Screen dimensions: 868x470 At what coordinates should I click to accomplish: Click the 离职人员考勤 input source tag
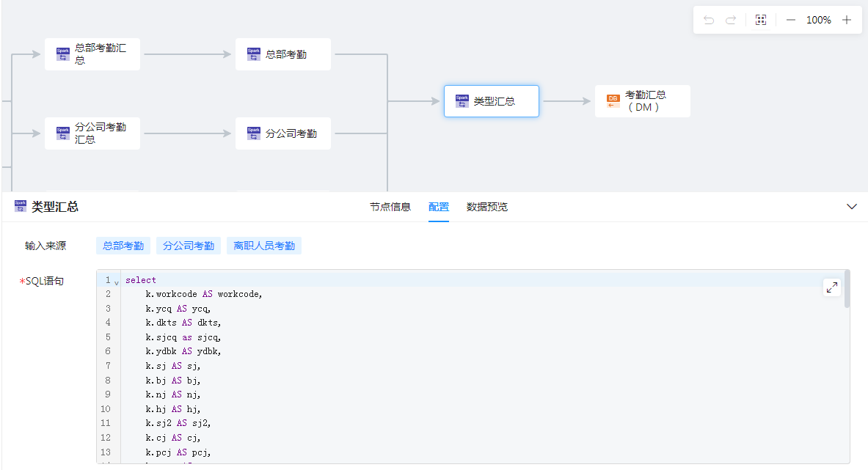pyautogui.click(x=264, y=246)
